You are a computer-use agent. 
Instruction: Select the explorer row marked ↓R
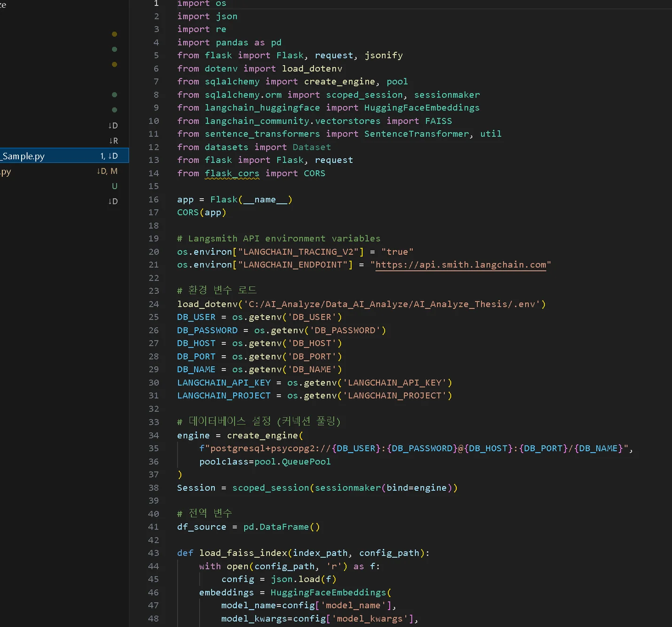(64, 141)
